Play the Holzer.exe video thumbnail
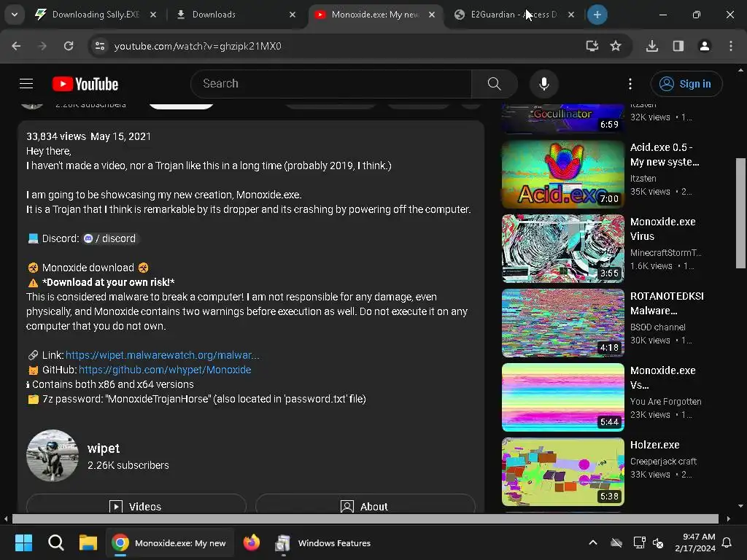The image size is (747, 560). [563, 472]
